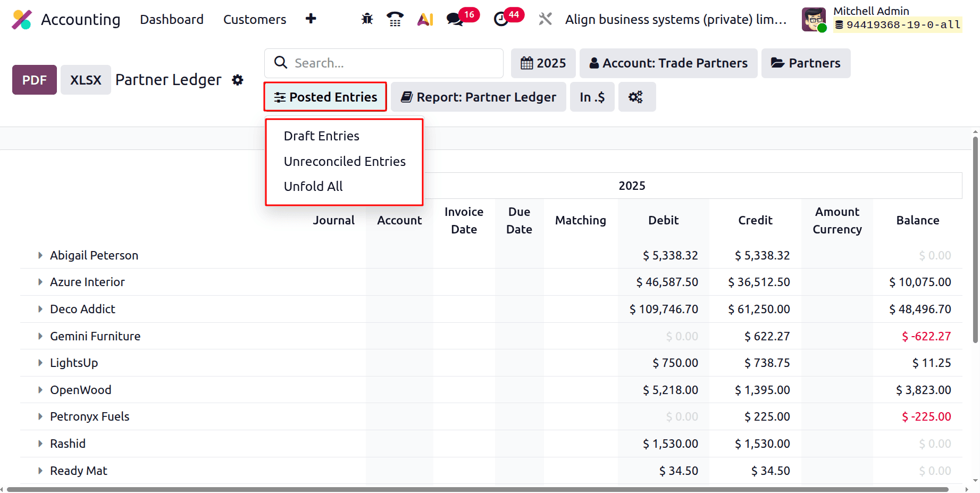Image resolution: width=980 pixels, height=493 pixels.
Task: Click the Amount Currency column header
Action: (837, 221)
